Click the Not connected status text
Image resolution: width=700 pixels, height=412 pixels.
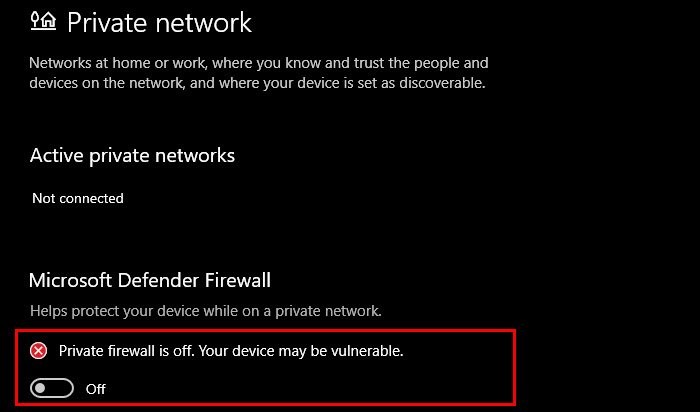pyautogui.click(x=78, y=198)
